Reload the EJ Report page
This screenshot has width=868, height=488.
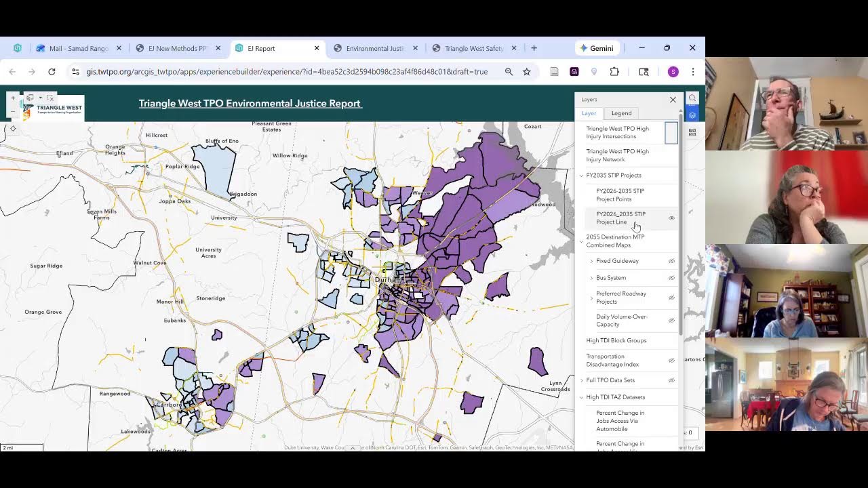click(x=52, y=72)
